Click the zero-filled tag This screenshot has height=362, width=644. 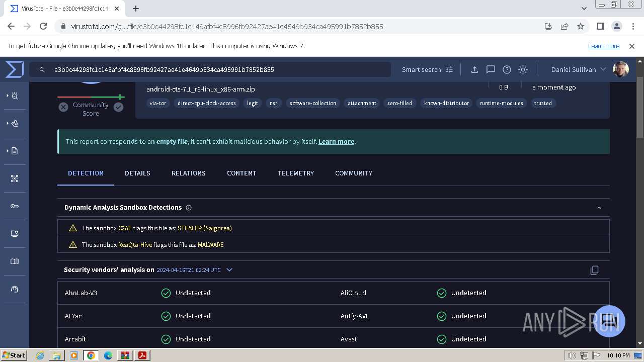click(399, 103)
